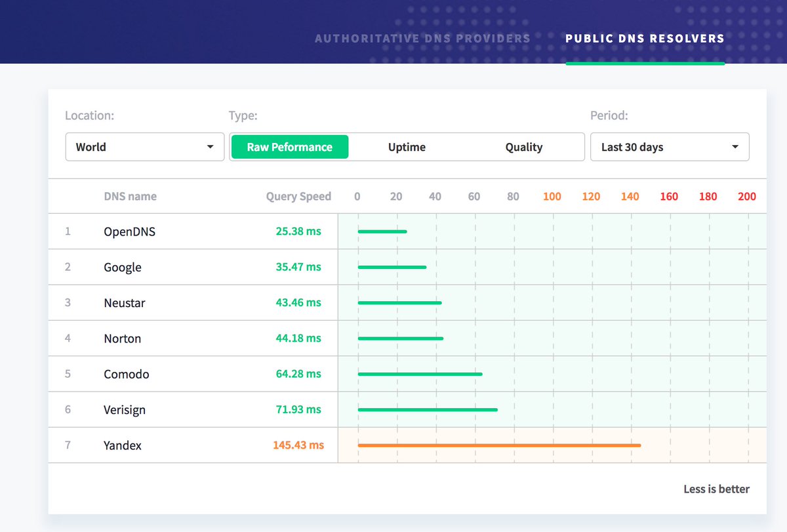The image size is (787, 532).
Task: Click rank number 1
Action: click(68, 232)
